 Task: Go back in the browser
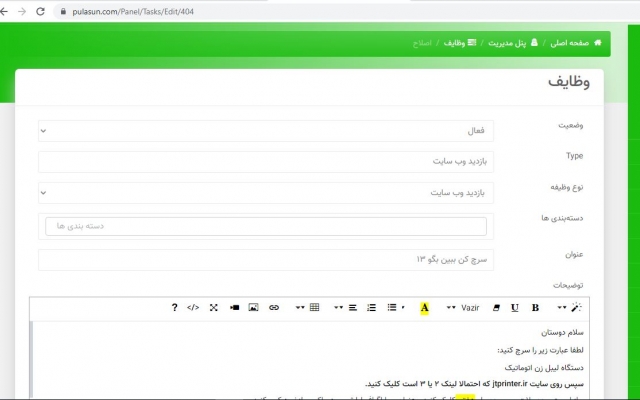(x=4, y=11)
